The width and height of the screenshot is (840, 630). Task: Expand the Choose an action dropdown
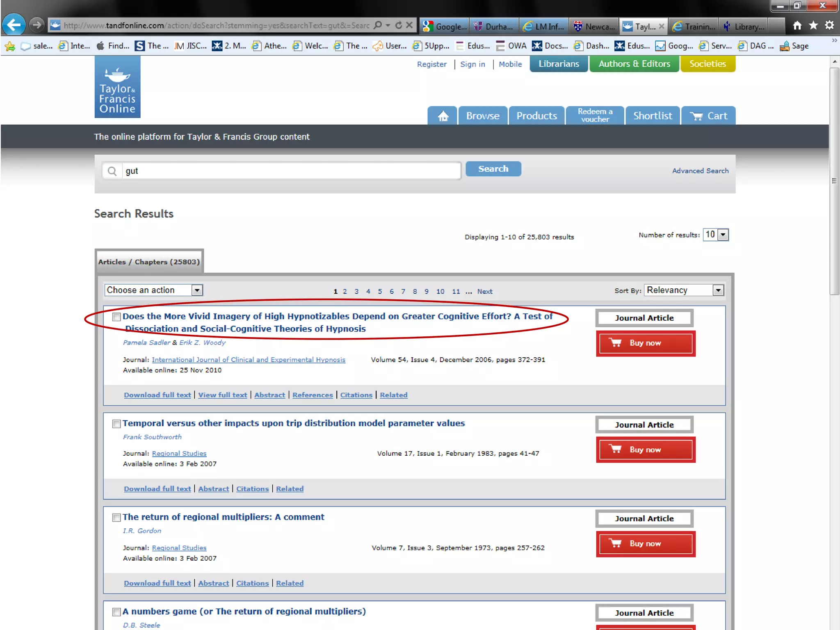pyautogui.click(x=197, y=290)
